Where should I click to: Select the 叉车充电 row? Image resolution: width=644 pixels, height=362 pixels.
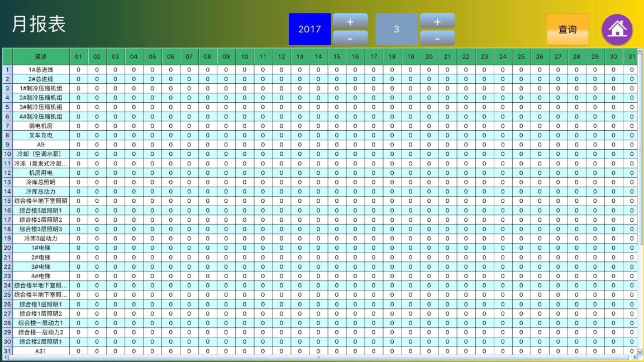[x=320, y=135]
